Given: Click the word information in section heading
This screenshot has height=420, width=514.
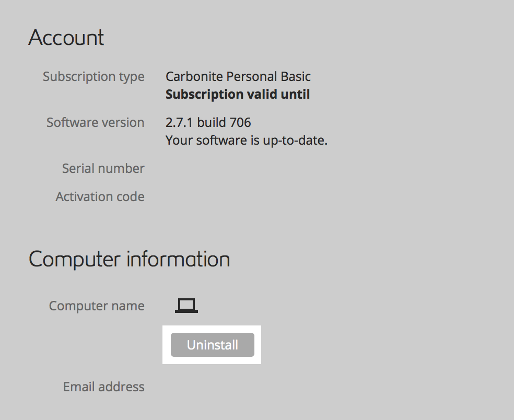Looking at the screenshot, I should click(x=178, y=260).
